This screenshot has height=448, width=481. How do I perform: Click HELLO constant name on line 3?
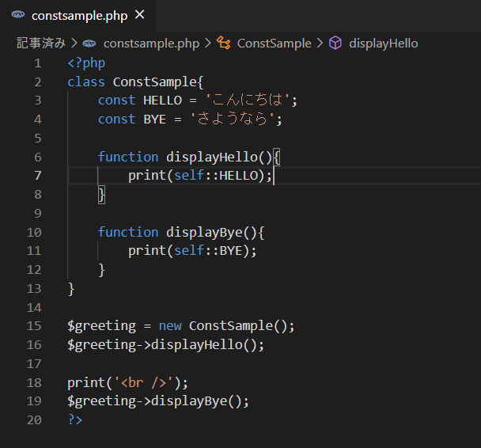163,101
